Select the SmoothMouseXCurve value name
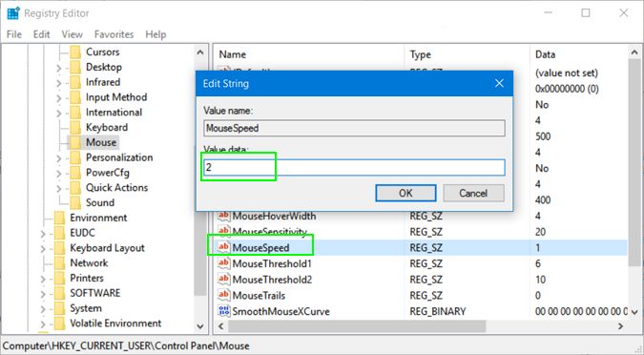 280,311
